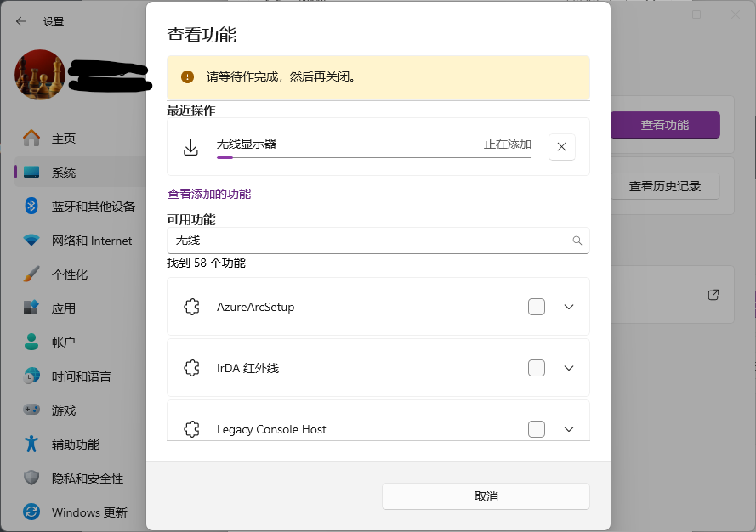756x532 pixels.
Task: Tick the IrDA 红外线 checkbox
Action: pyautogui.click(x=537, y=368)
